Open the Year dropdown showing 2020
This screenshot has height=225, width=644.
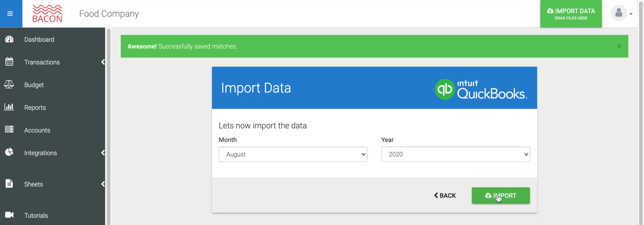coord(455,154)
